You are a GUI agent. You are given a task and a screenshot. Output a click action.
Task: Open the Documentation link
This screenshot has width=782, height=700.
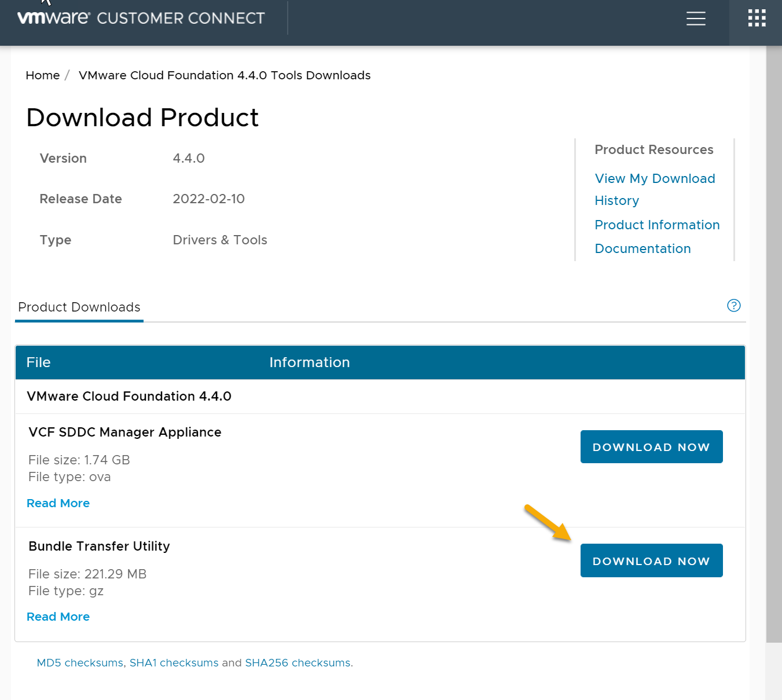pos(643,248)
